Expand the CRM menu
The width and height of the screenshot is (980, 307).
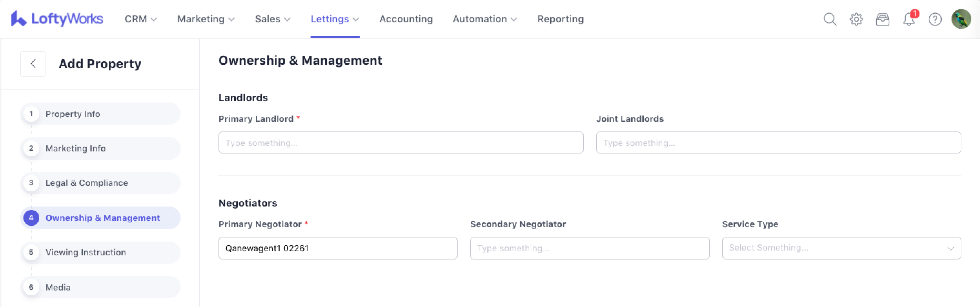click(x=140, y=19)
